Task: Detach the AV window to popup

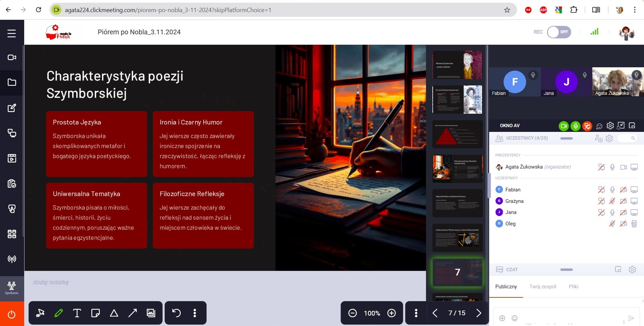Action: [632, 125]
